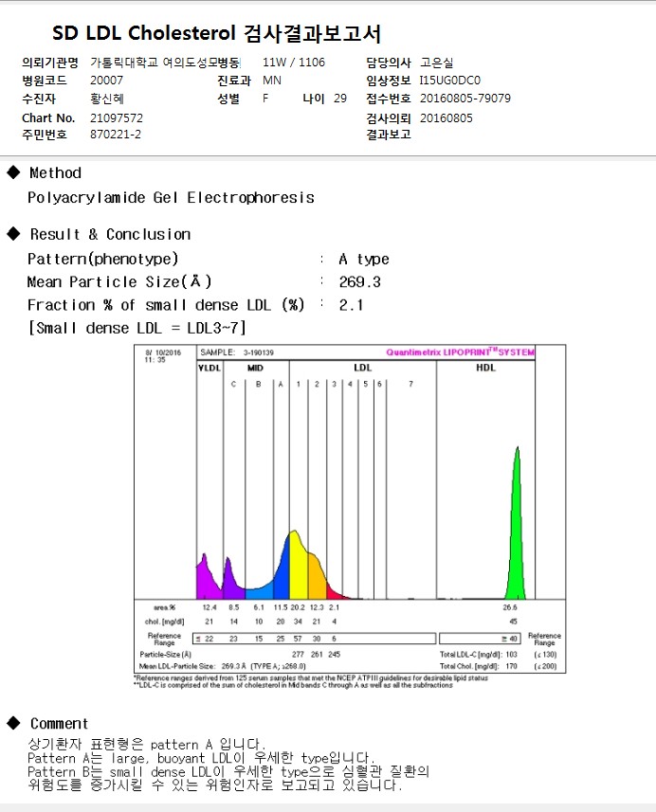Image resolution: width=656 pixels, height=812 pixels.
Task: Click the magenta VLDL peak in chart
Action: click(x=209, y=583)
